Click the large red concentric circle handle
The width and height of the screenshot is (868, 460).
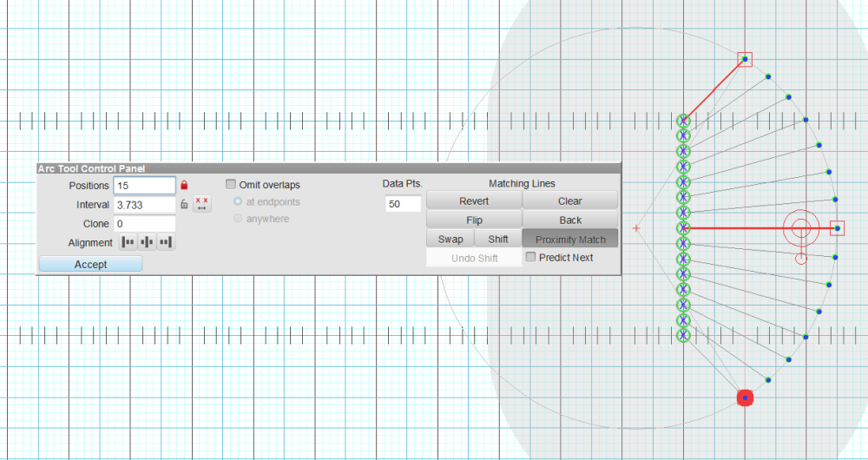801,228
